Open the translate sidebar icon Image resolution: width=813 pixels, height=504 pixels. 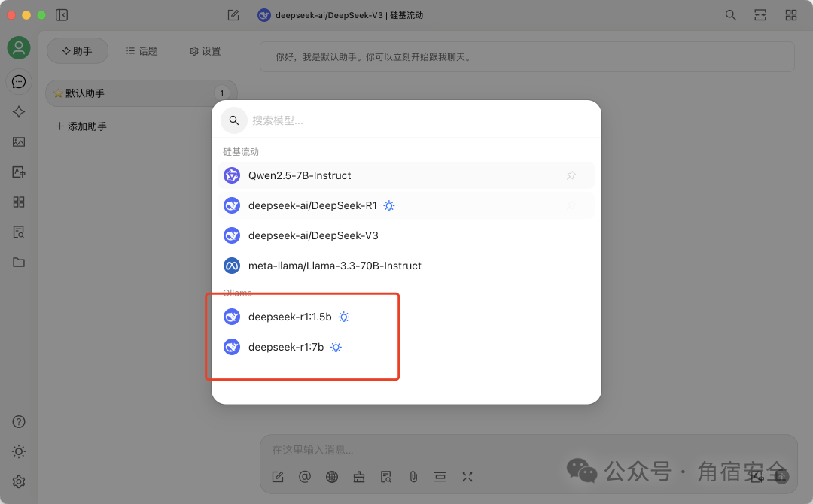tap(19, 172)
